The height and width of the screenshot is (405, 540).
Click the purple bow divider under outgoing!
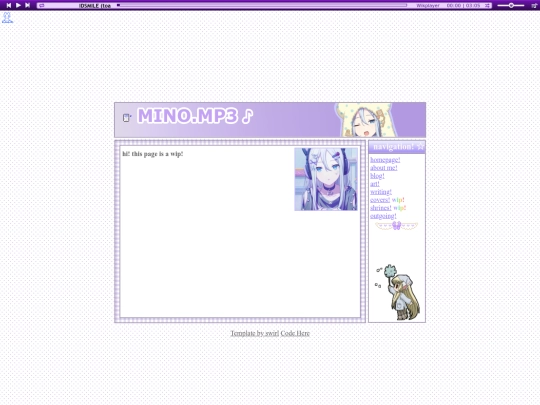click(396, 226)
